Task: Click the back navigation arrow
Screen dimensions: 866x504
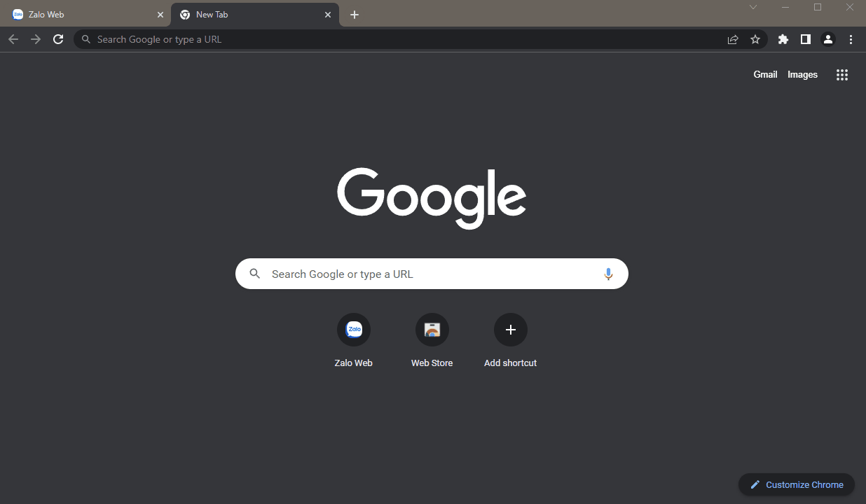Action: (x=13, y=39)
